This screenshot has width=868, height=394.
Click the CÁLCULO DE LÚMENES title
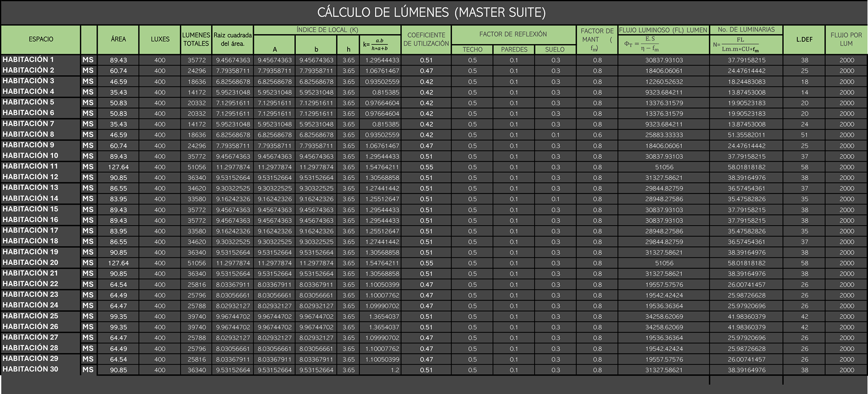pos(431,12)
